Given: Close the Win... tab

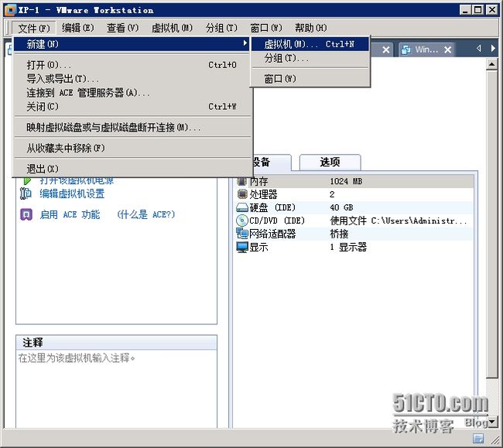Looking at the screenshot, I should 448,50.
